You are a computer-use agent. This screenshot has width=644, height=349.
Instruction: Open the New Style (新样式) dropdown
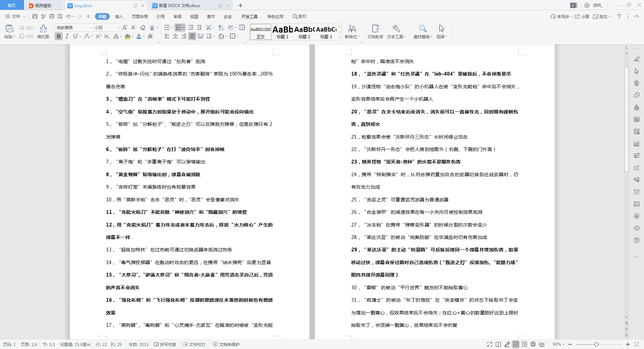352,32
